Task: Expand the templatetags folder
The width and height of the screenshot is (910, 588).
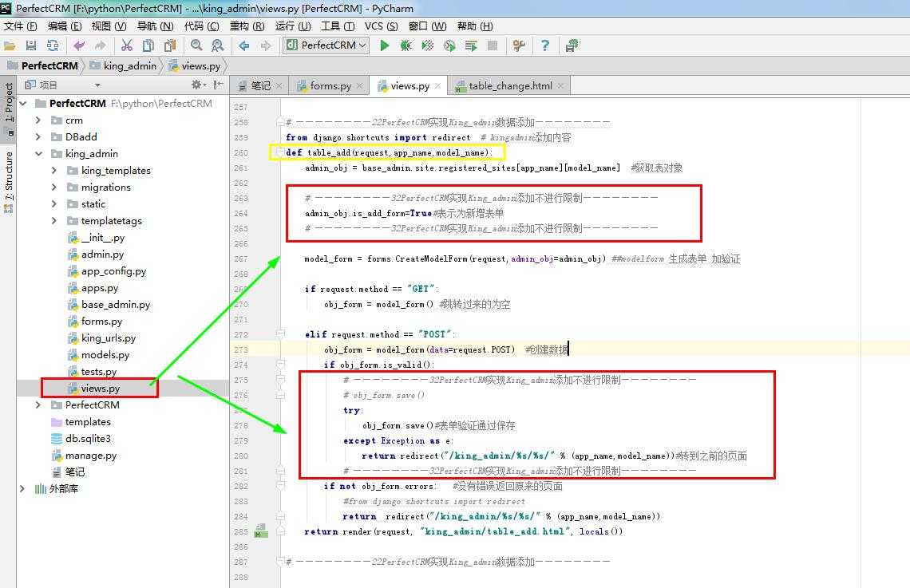Action: (x=54, y=221)
